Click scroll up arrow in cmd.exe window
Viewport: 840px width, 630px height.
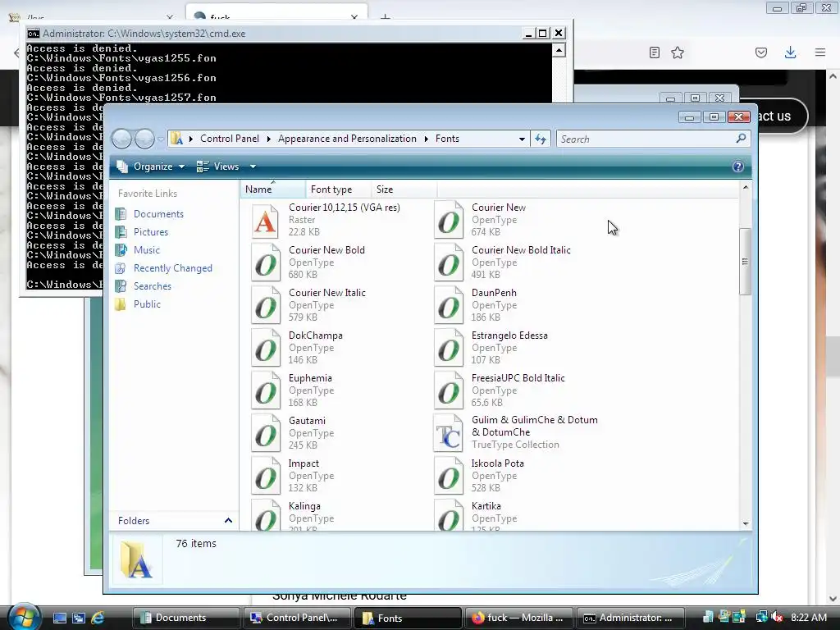[559, 50]
